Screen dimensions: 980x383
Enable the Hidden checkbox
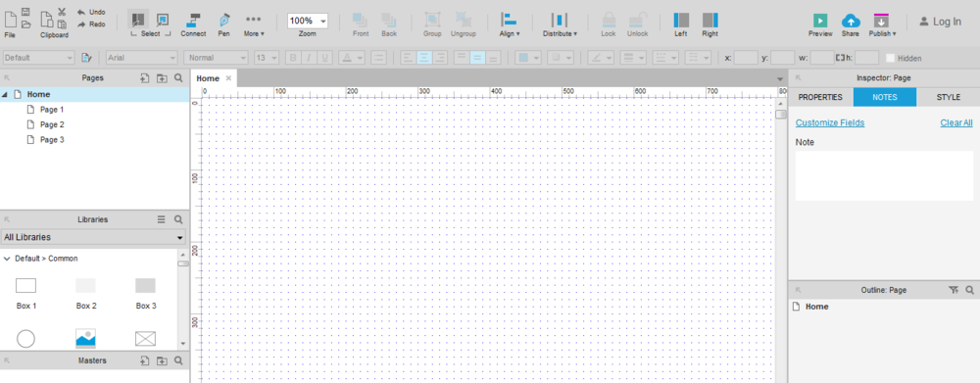890,58
